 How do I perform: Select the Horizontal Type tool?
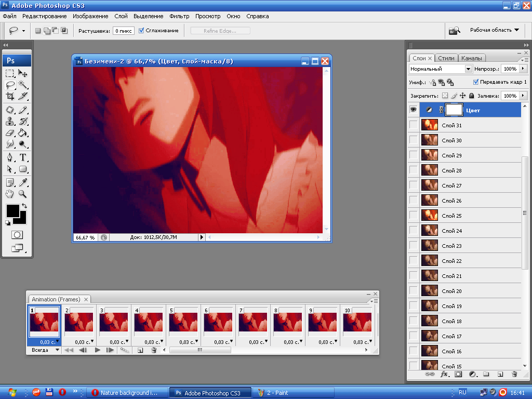click(23, 157)
